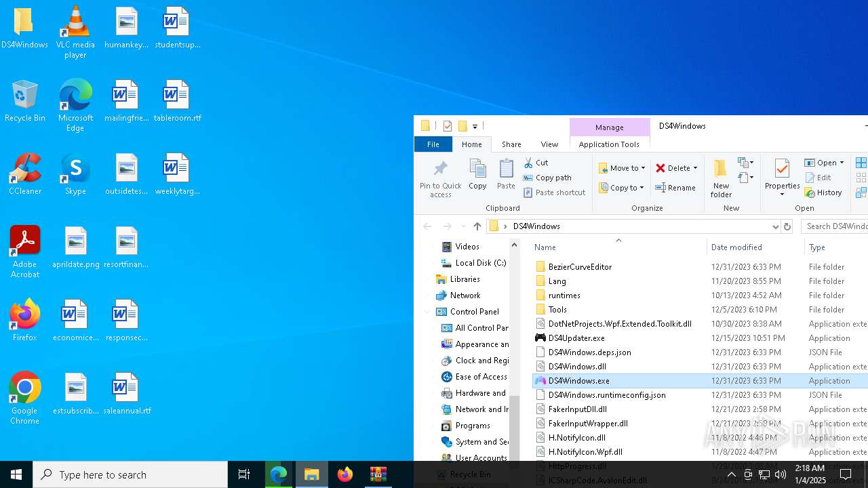Viewport: 868px width, 488px height.
Task: Open the Application Tools tab
Action: pos(609,144)
